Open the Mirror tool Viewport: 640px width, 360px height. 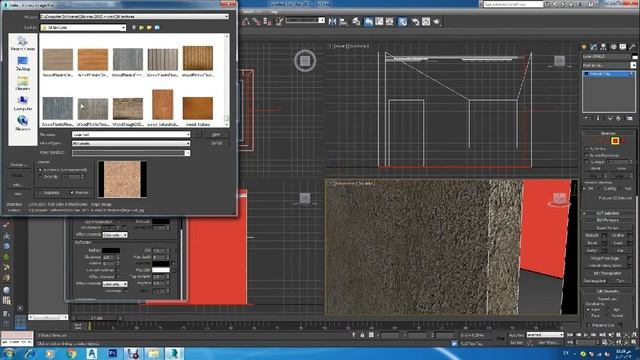pyautogui.click(x=332, y=22)
